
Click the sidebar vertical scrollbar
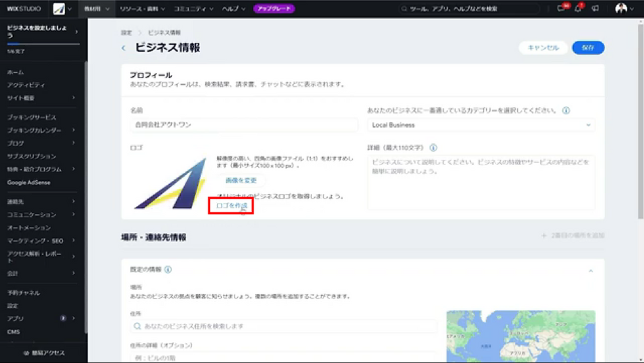86,197
